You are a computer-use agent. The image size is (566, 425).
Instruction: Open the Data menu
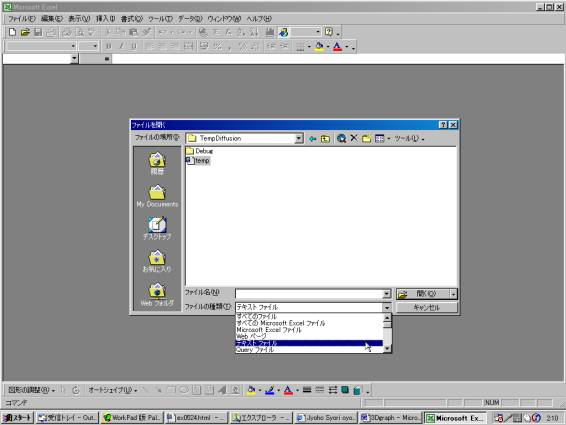[x=190, y=19]
